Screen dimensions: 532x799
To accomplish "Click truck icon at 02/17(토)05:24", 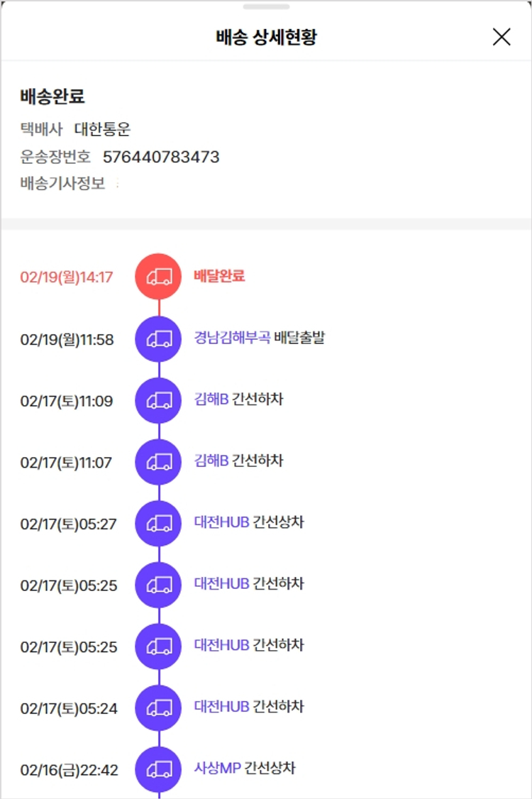I will (x=159, y=708).
